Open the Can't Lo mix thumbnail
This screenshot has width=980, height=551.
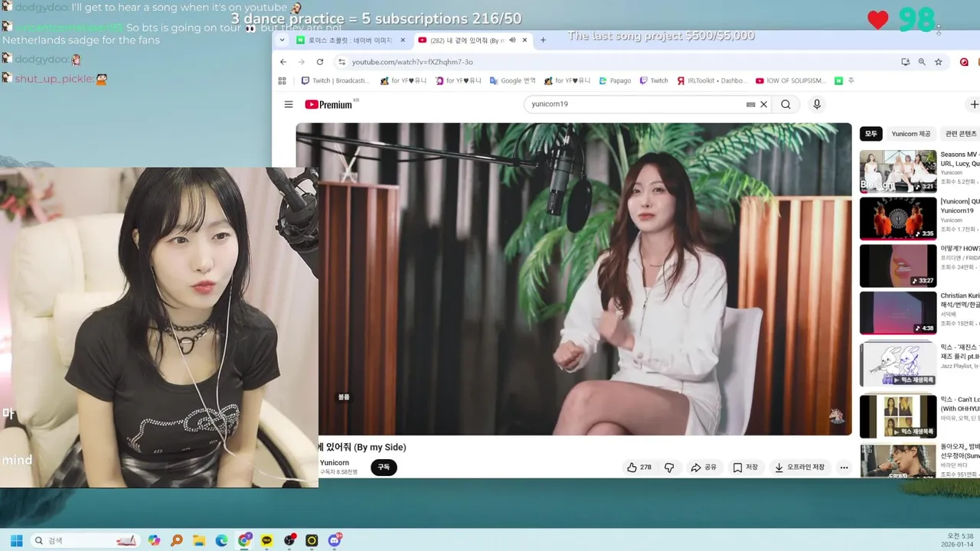point(898,416)
